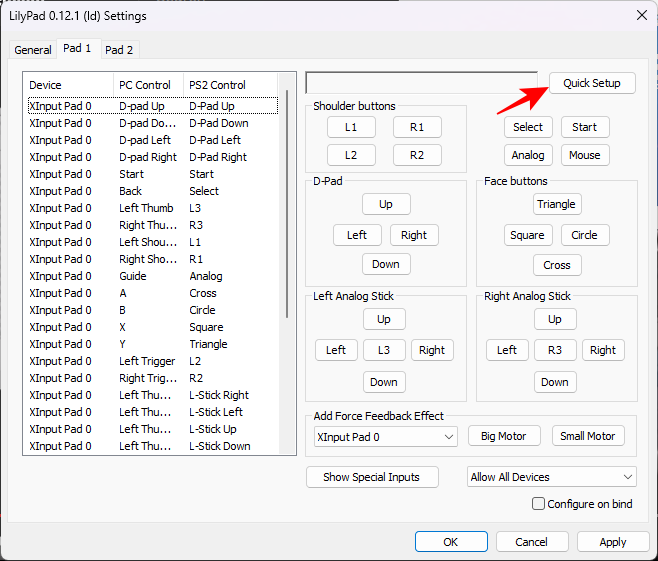Bind the Circle face button
Image resolution: width=658 pixels, height=561 pixels.
coord(585,235)
